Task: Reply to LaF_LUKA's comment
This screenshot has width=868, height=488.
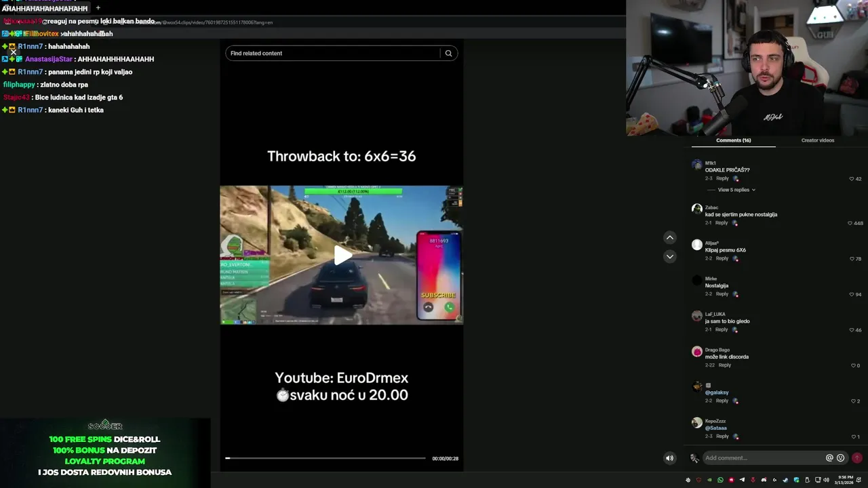Action: point(722,329)
